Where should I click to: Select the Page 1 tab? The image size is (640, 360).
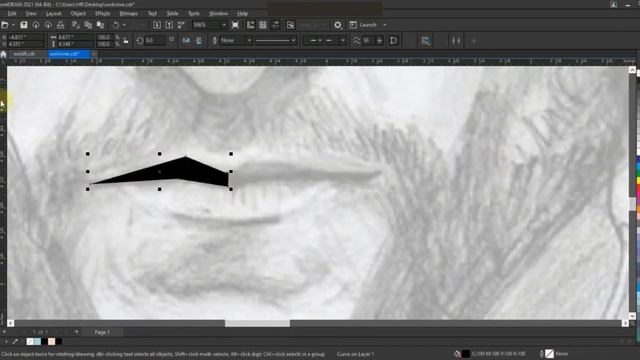[x=102, y=332]
